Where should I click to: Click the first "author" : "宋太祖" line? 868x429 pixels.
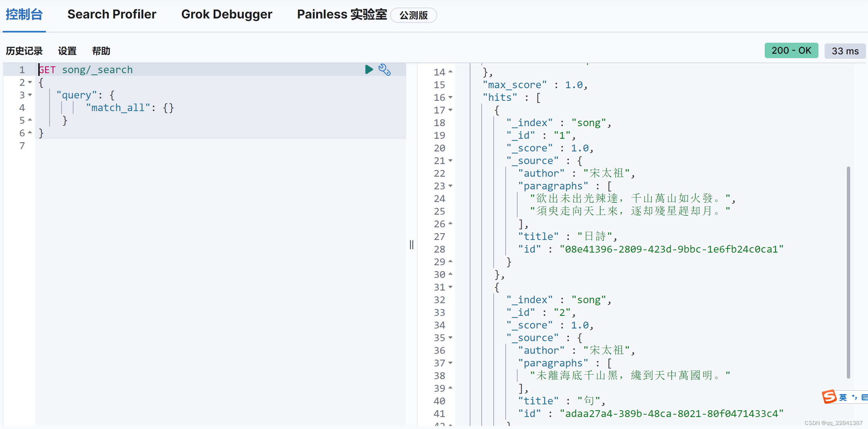pyautogui.click(x=576, y=173)
